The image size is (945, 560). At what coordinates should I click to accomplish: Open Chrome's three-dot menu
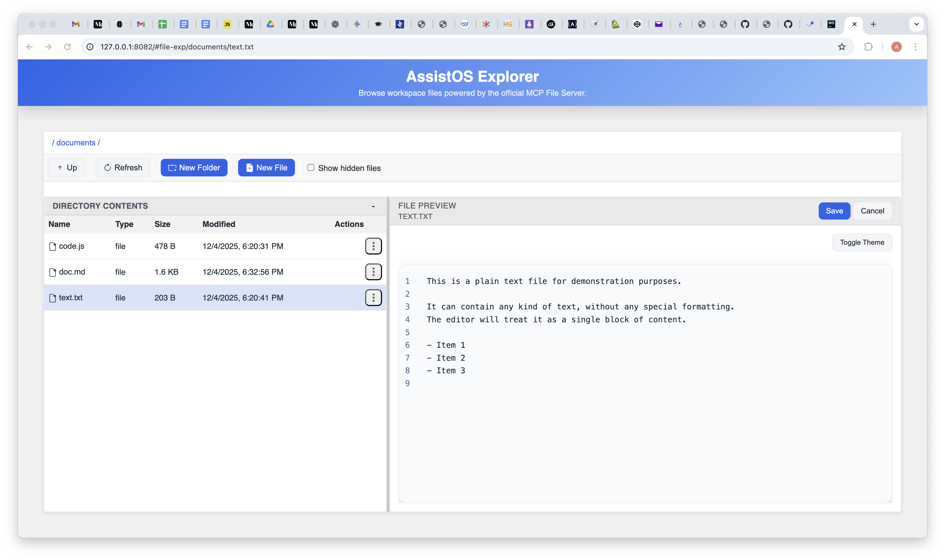click(916, 47)
